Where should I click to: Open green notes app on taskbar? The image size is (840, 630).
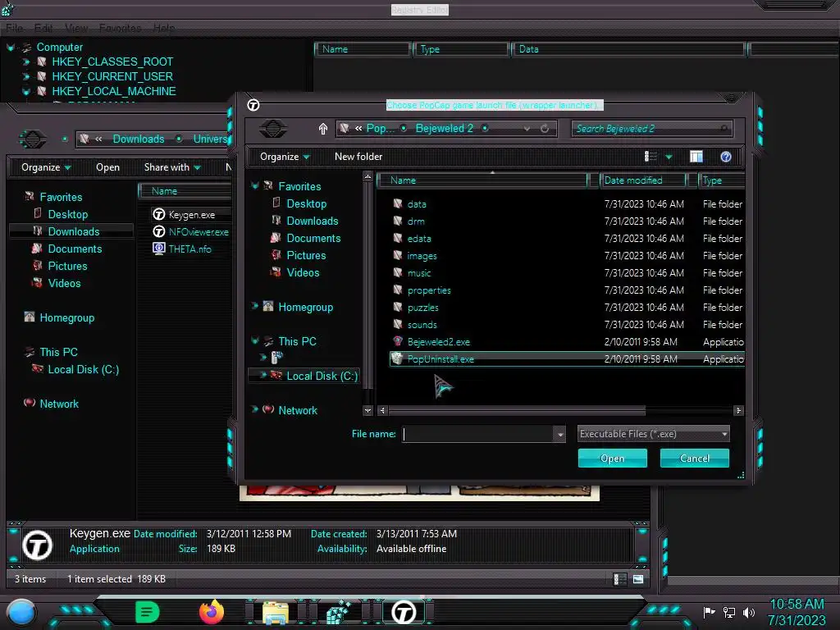tap(148, 612)
